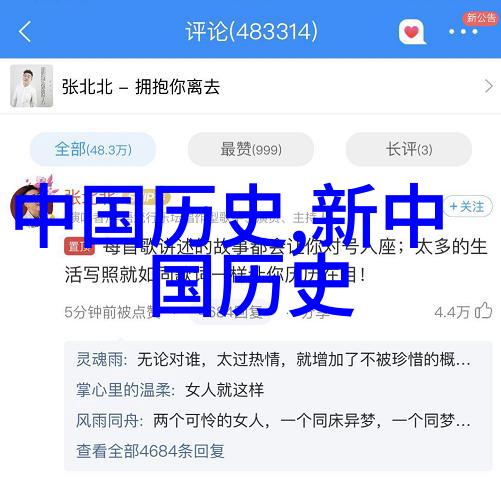The image size is (501, 485).
Task: View all replies via 查看全部4684条回复
Action: 150,451
